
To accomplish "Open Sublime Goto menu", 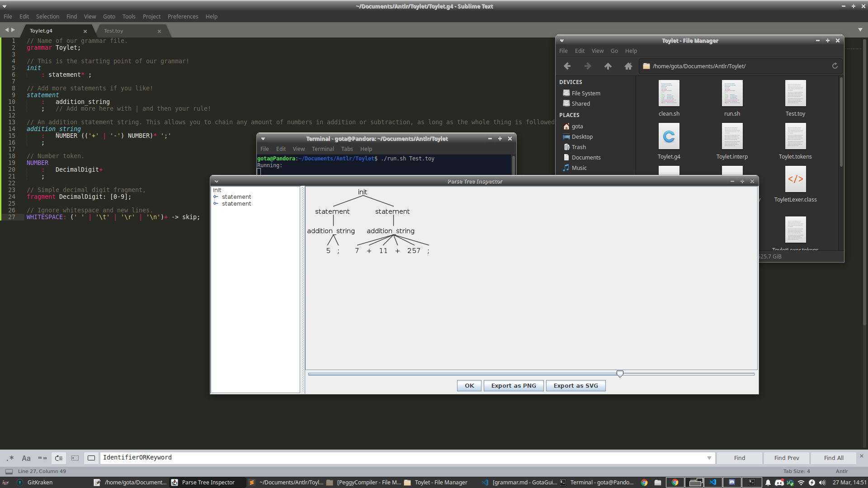I will (109, 16).
